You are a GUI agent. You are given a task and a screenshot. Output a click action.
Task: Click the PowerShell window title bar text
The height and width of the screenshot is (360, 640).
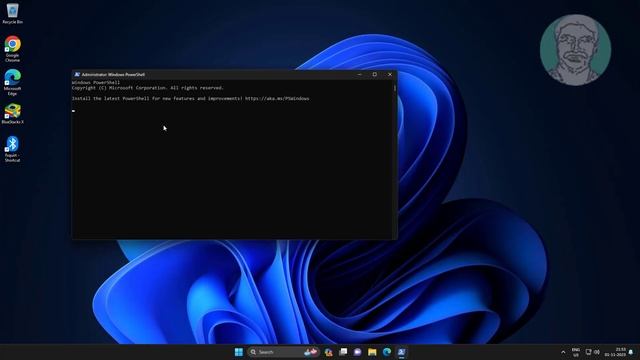click(113, 75)
